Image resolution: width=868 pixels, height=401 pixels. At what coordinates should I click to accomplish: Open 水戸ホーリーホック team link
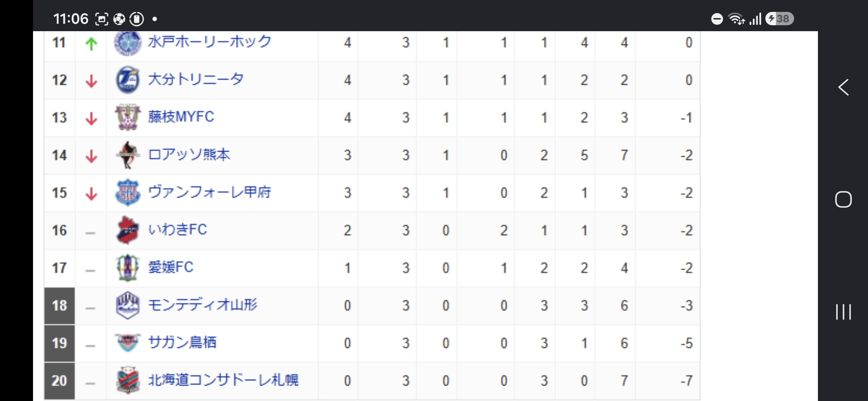[x=210, y=42]
